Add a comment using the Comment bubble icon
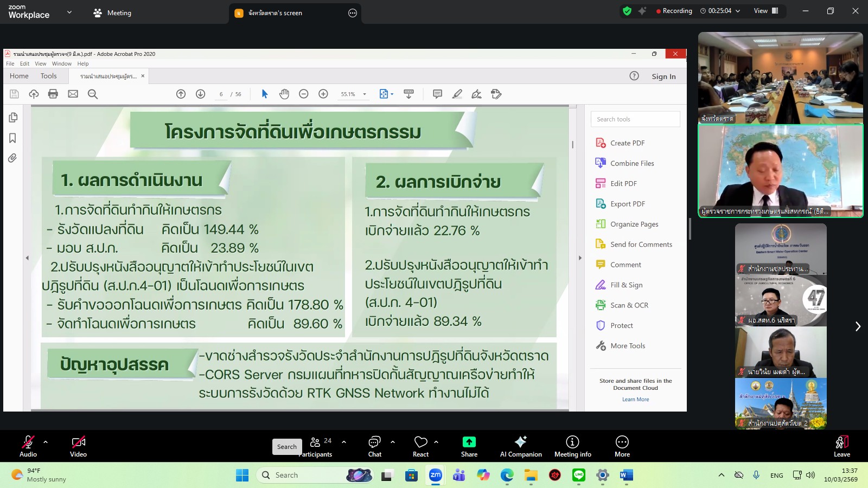 tap(437, 94)
